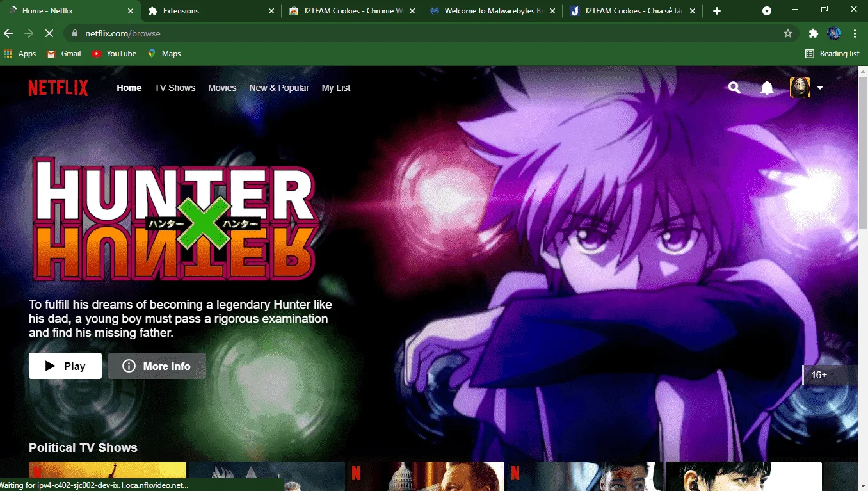Open My List section
This screenshot has width=868, height=491.
click(336, 88)
